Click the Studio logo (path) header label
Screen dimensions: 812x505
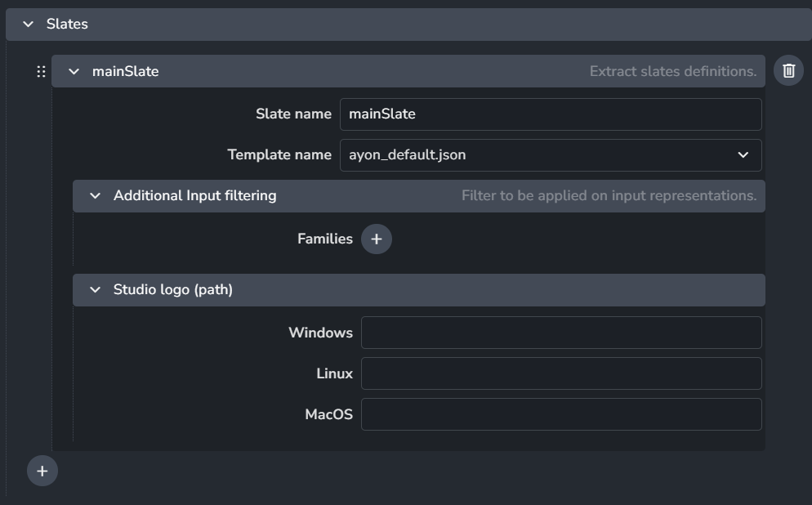coord(172,290)
